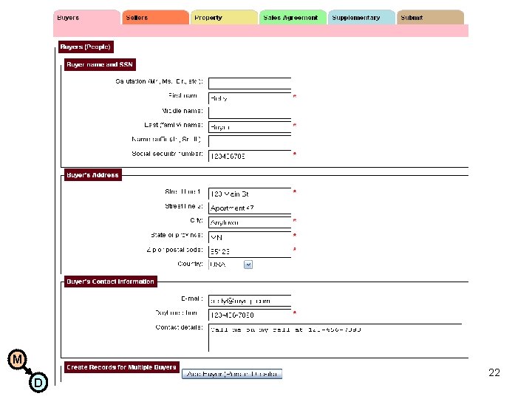Select the Zip or postal code field
This screenshot has height=399, width=532.
click(250, 251)
